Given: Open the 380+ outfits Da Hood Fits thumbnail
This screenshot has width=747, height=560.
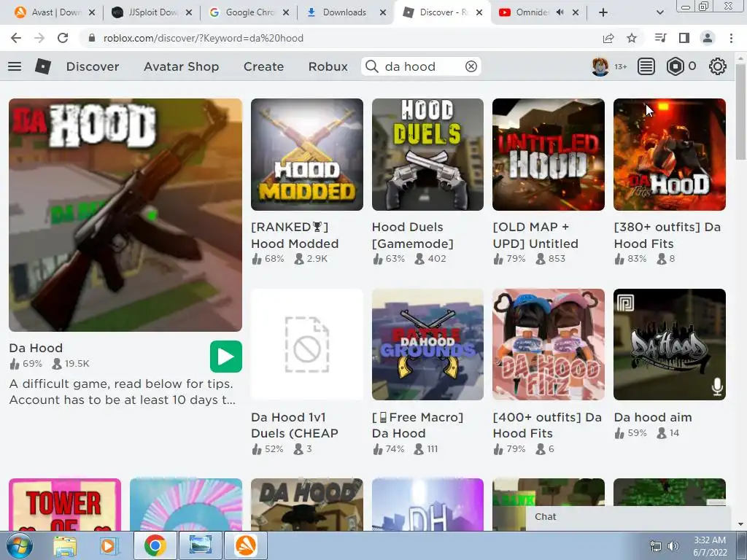Looking at the screenshot, I should (670, 155).
